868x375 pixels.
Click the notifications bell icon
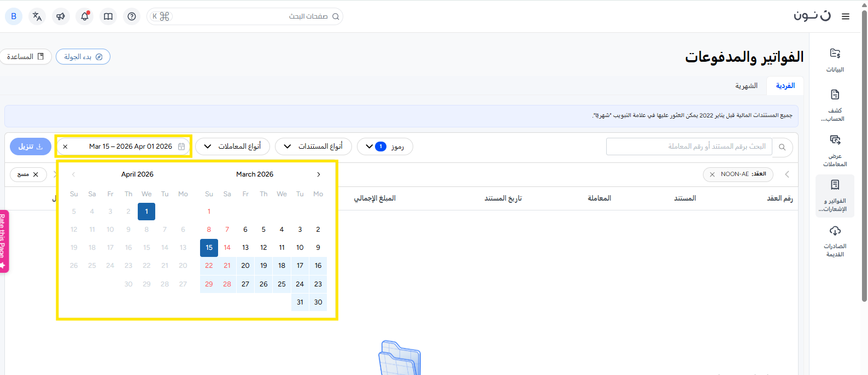85,16
